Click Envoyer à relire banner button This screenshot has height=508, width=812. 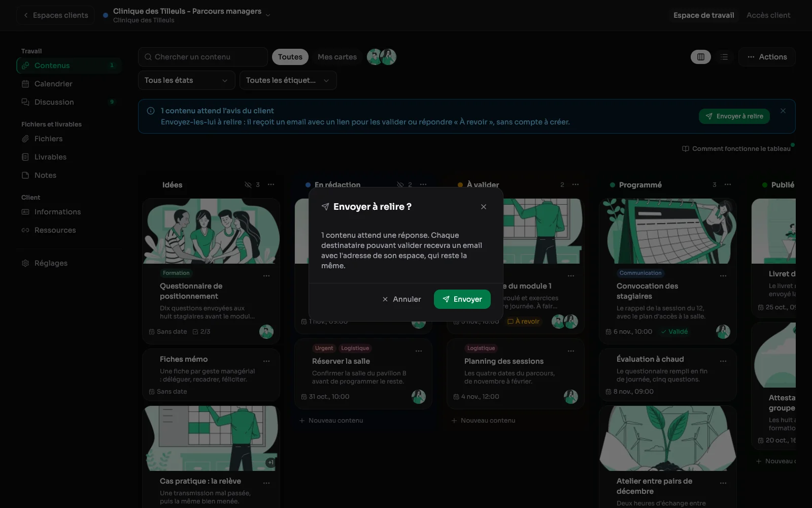[734, 116]
